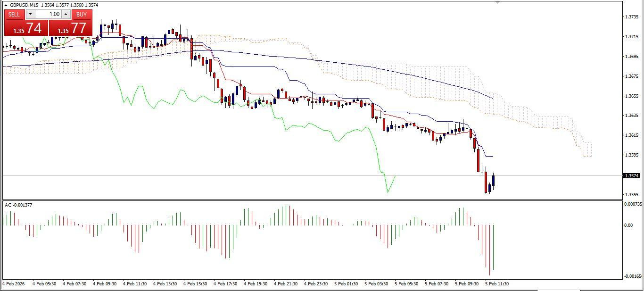Click the 1.3655 price scale label
Image resolution: width=644 pixels, height=291 pixels.
click(632, 96)
